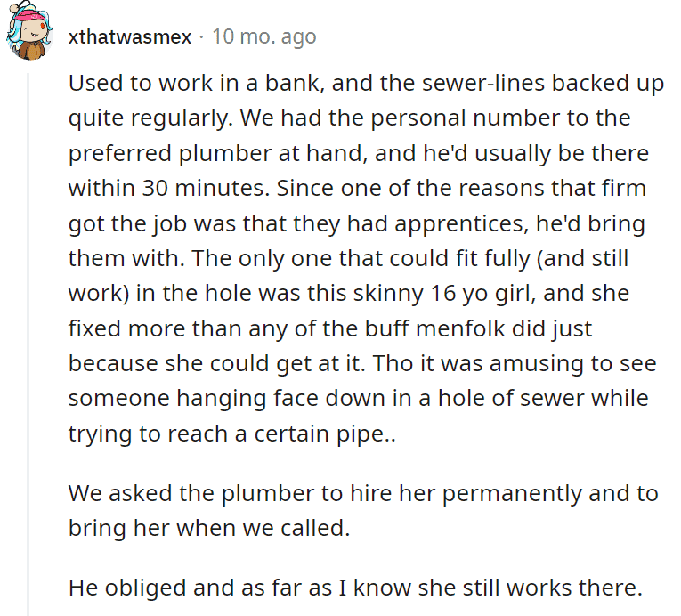The image size is (681, 616).
Task: Visit the xthatwasmex profile link
Action: click(130, 36)
